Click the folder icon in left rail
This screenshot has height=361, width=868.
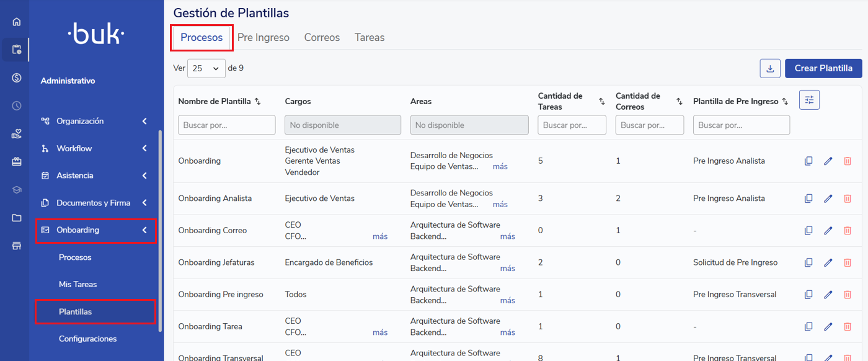point(17,218)
